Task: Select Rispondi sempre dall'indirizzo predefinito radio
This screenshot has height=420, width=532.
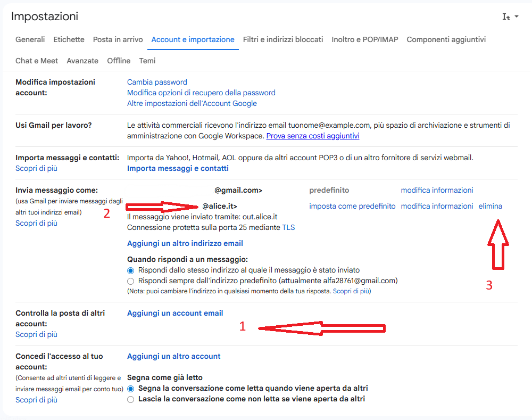Action: click(x=131, y=281)
